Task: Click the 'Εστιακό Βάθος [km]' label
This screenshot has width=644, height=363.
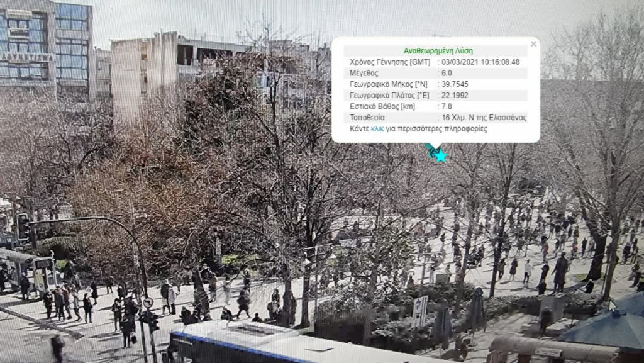Action: pyautogui.click(x=381, y=106)
